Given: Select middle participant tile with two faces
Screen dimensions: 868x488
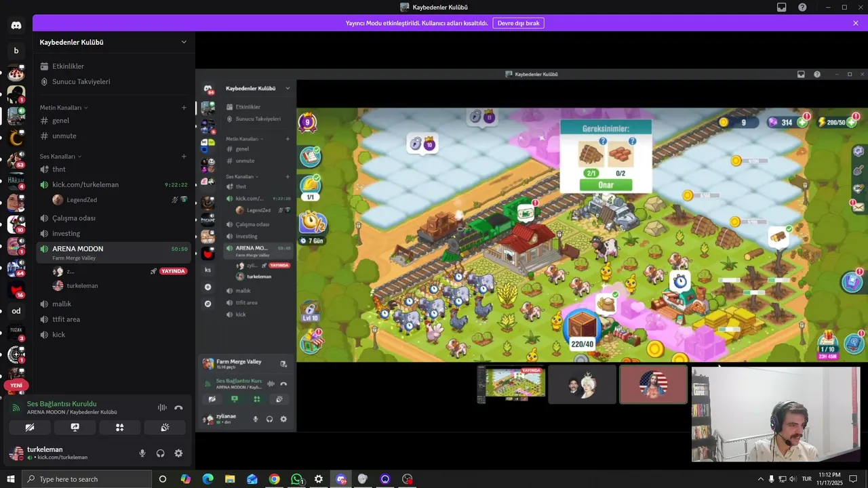Looking at the screenshot, I should pos(583,384).
